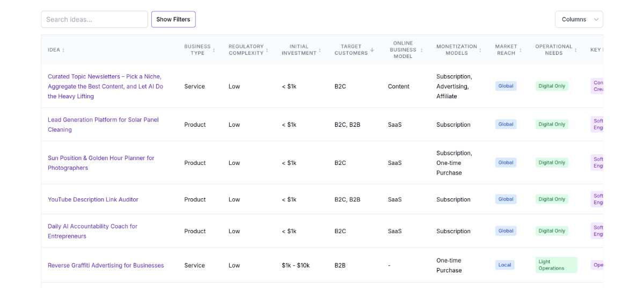Click sort arrows beside Operational Needs
The image size is (644, 288).
[x=576, y=50]
